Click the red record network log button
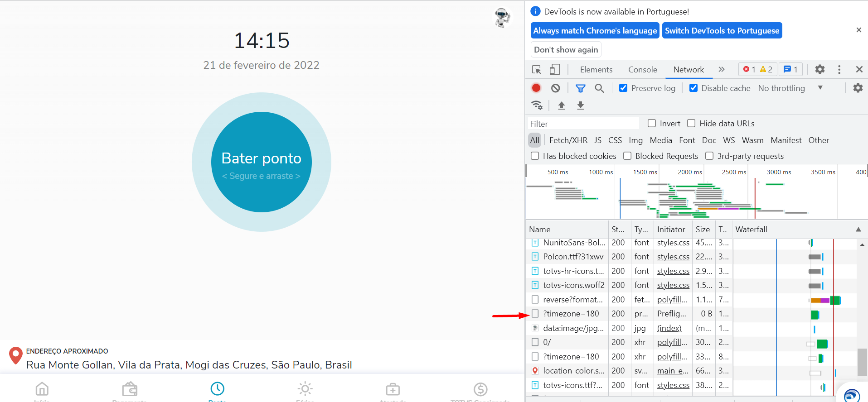The width and height of the screenshot is (868, 402). coord(536,88)
